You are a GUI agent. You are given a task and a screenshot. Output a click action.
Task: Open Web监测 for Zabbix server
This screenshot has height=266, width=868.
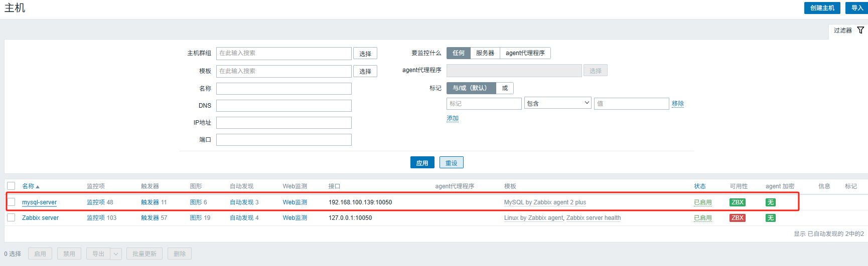click(295, 218)
